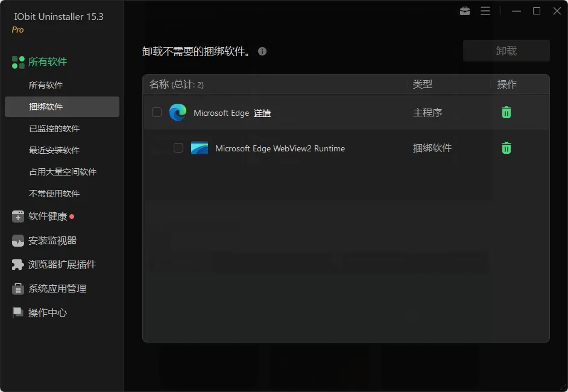Go to 系统应用管理 section
This screenshot has height=392, width=568.
(57, 289)
